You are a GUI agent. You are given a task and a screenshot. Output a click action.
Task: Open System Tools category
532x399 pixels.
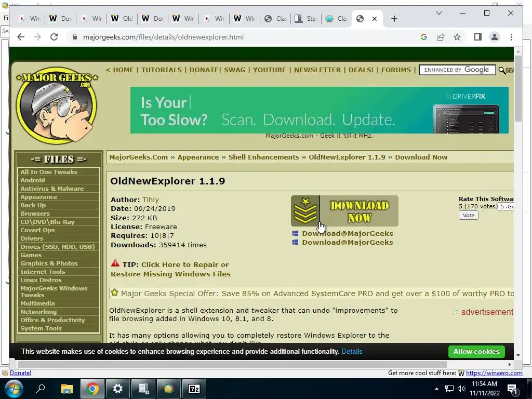tap(41, 328)
